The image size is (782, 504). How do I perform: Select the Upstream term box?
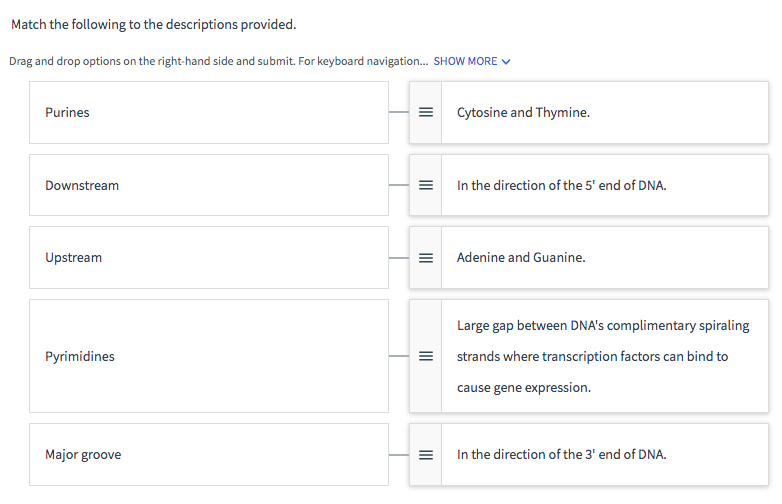coord(208,258)
